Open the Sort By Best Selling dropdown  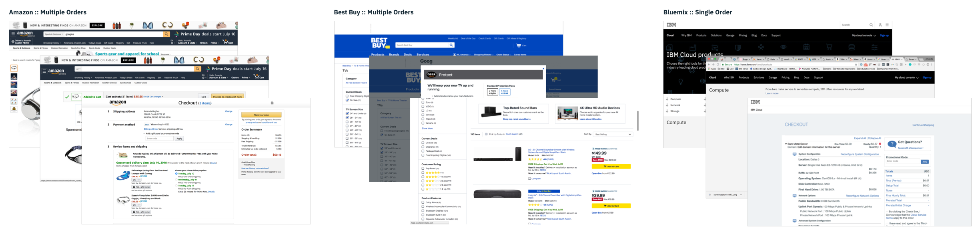click(x=613, y=134)
